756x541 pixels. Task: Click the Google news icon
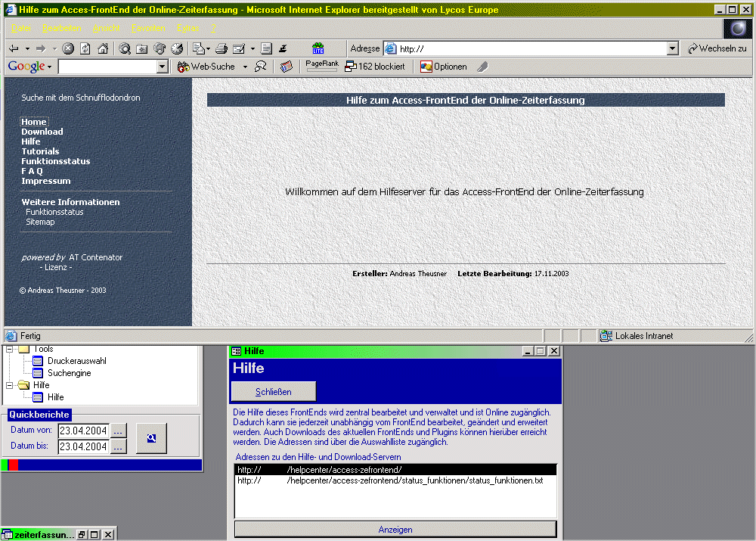287,67
